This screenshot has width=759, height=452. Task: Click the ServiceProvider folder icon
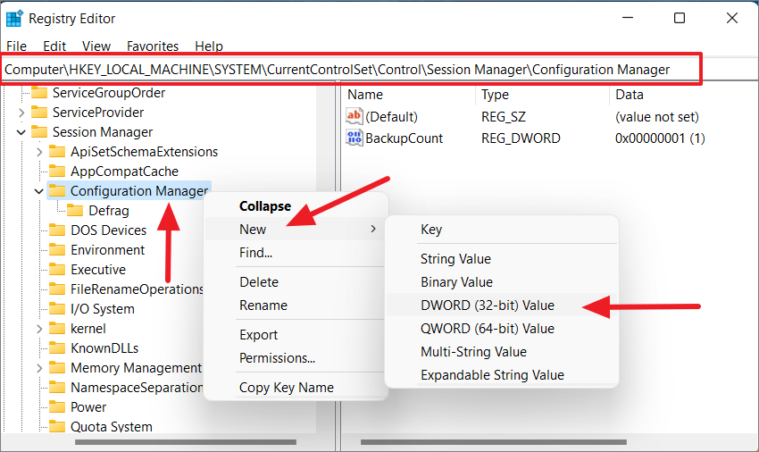pos(39,112)
